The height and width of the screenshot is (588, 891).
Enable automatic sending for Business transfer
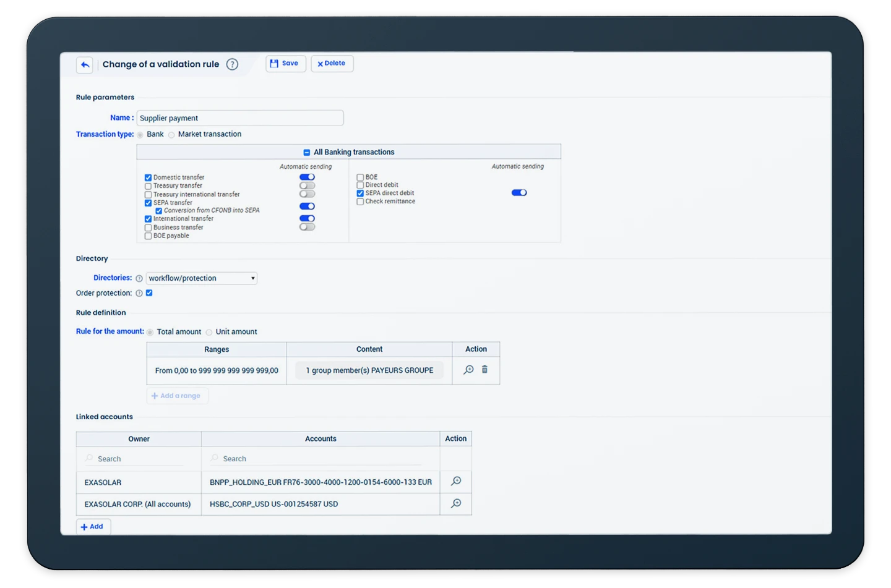307,227
